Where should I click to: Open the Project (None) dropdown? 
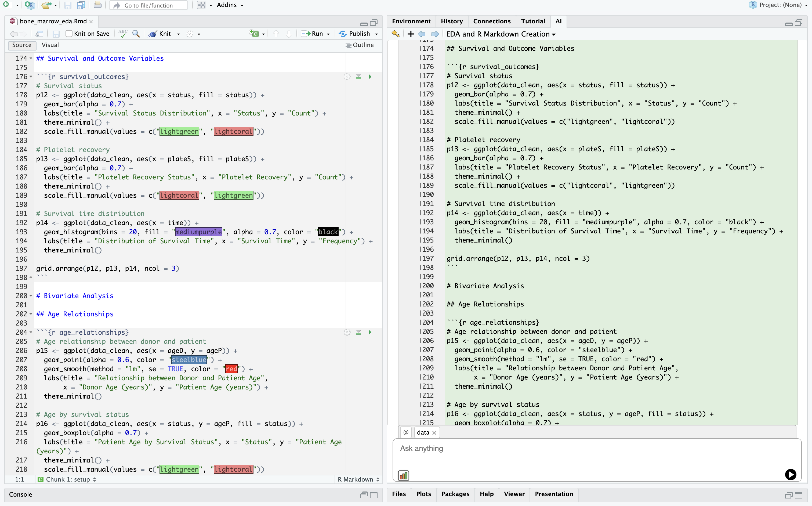click(x=778, y=5)
